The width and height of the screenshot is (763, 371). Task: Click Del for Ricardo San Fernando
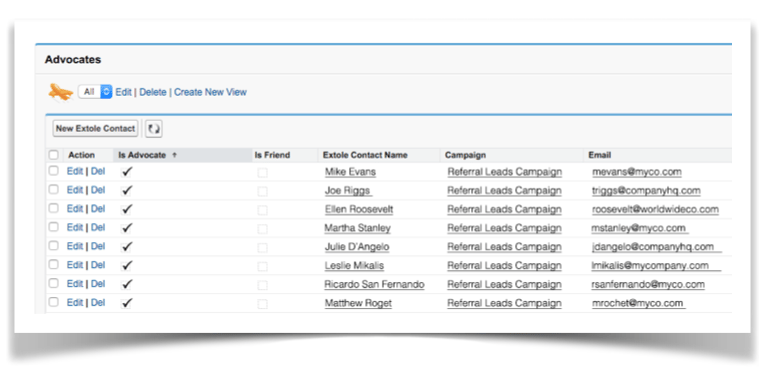click(x=98, y=283)
